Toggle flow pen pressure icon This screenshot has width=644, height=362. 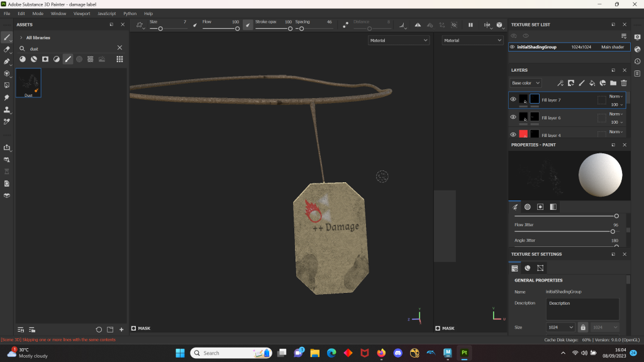248,25
